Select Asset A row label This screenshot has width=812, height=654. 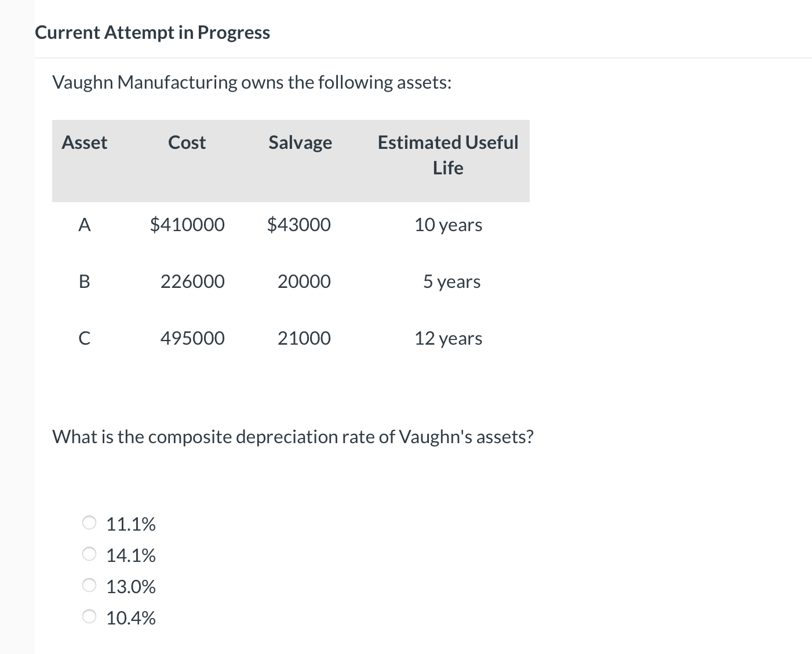(x=85, y=225)
